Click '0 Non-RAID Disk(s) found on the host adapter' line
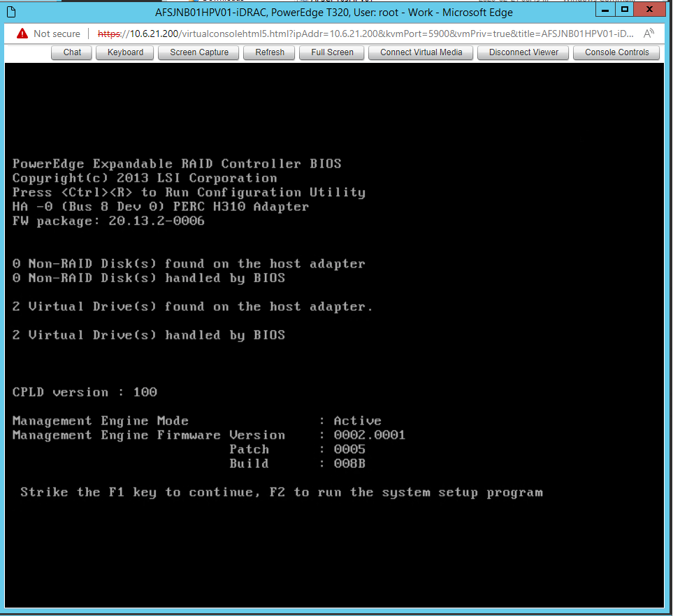 click(189, 264)
